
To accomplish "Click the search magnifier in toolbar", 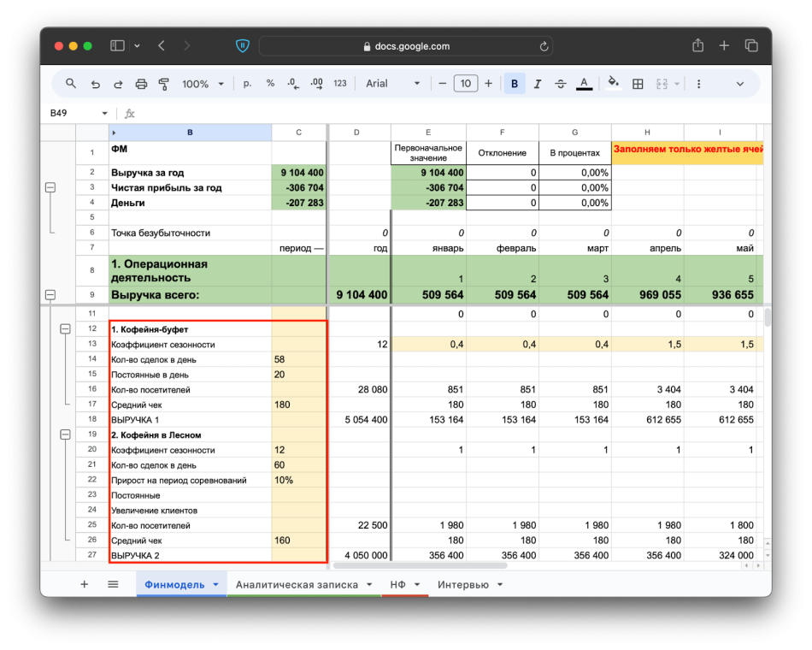I will tap(71, 84).
